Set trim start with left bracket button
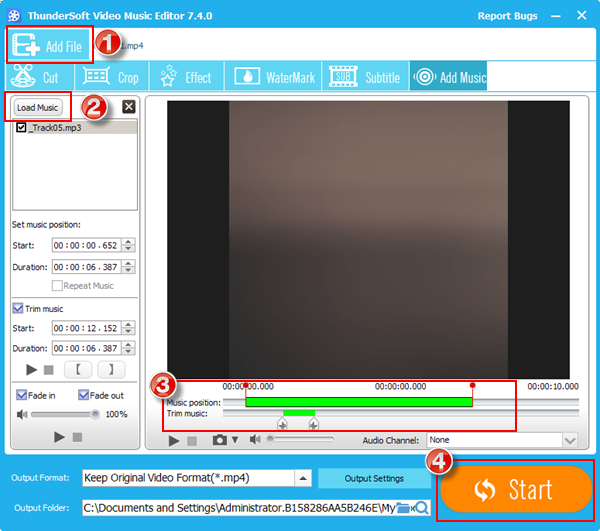Viewport: 600px width, 531px height. 79,370
